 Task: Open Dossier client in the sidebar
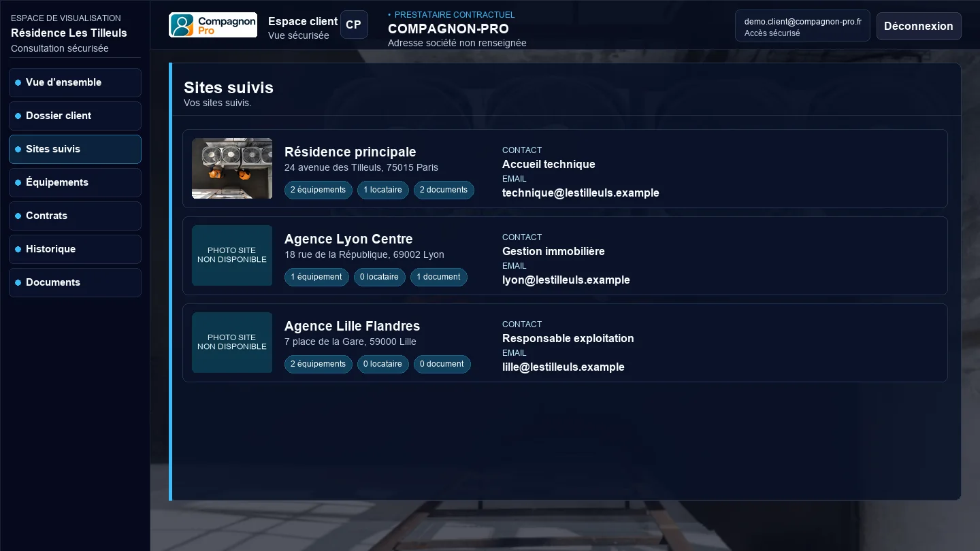[75, 116]
